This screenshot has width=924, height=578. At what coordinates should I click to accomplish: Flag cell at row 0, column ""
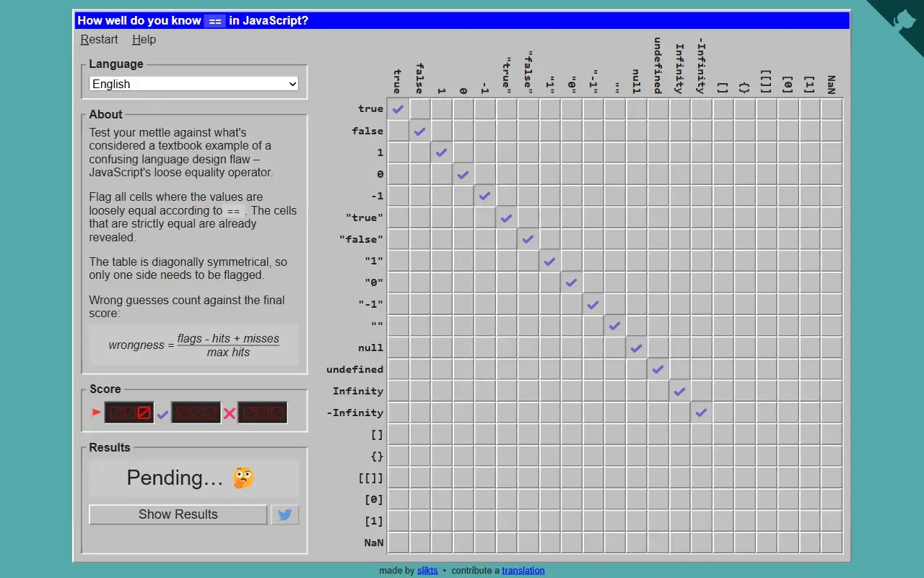(x=615, y=174)
